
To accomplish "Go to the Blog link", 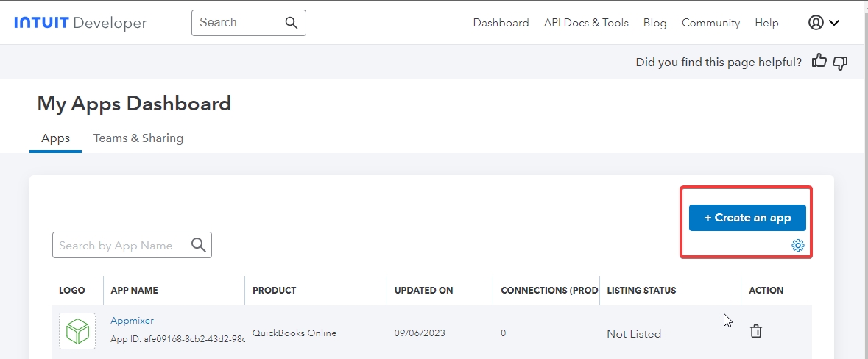I will click(x=654, y=23).
